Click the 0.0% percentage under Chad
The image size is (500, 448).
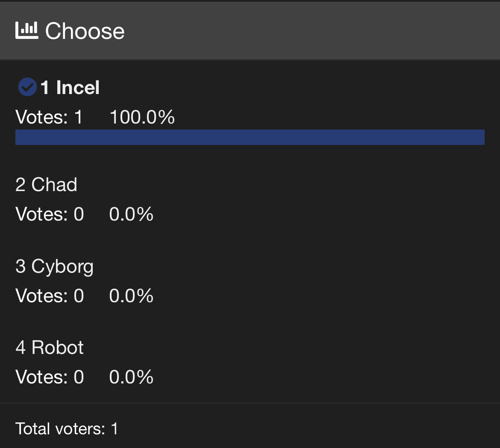pyautogui.click(x=131, y=214)
